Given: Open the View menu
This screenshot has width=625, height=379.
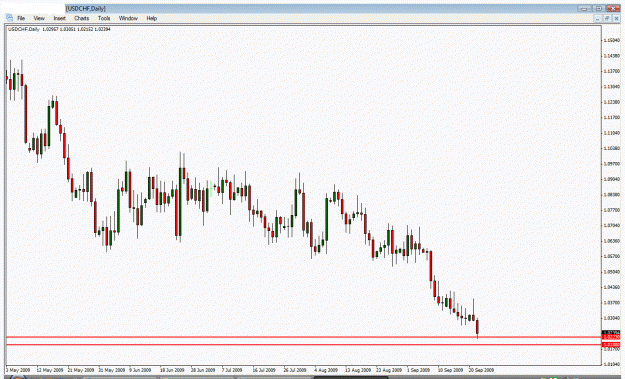Looking at the screenshot, I should click(39, 18).
